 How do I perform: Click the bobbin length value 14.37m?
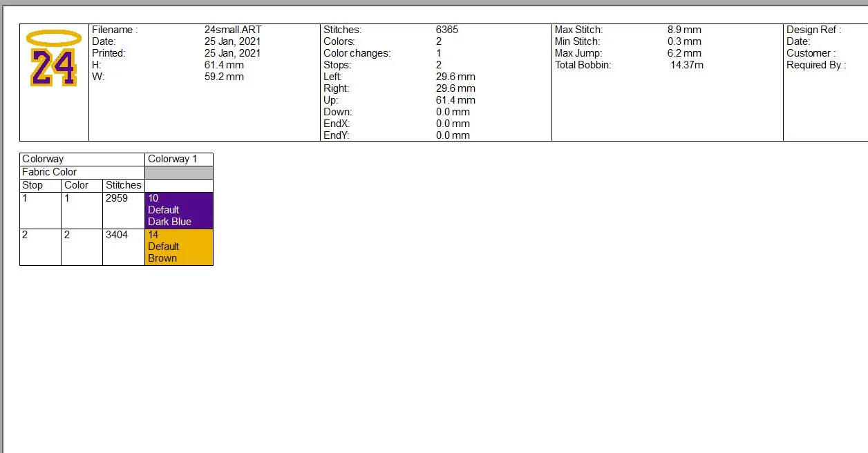coord(687,65)
